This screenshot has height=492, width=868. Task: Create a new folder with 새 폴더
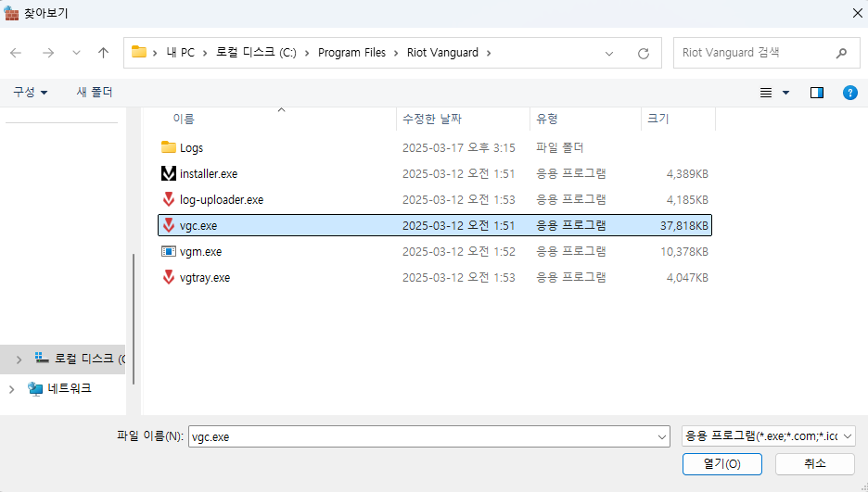coord(95,93)
